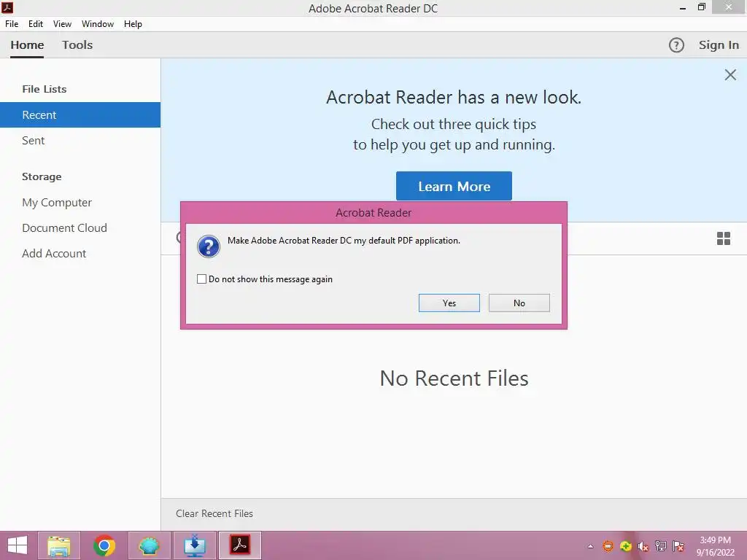Open File Explorer from taskbar
This screenshot has height=560, width=747.
[x=59, y=545]
